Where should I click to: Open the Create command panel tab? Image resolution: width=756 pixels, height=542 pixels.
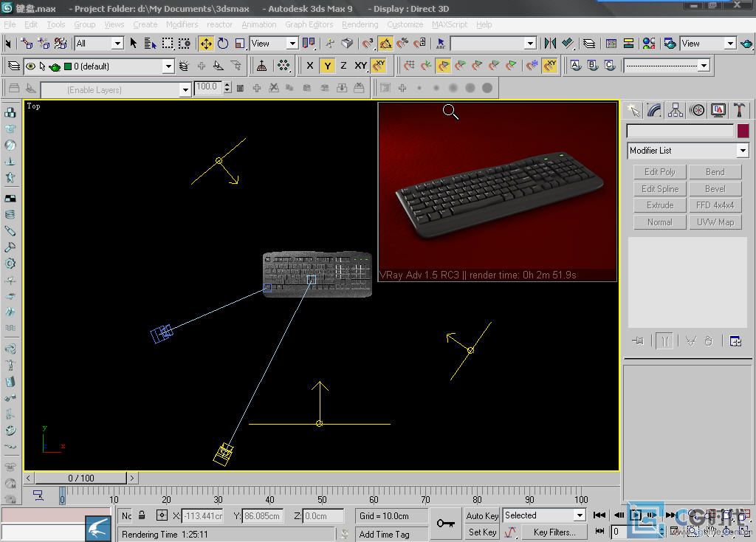click(x=633, y=111)
